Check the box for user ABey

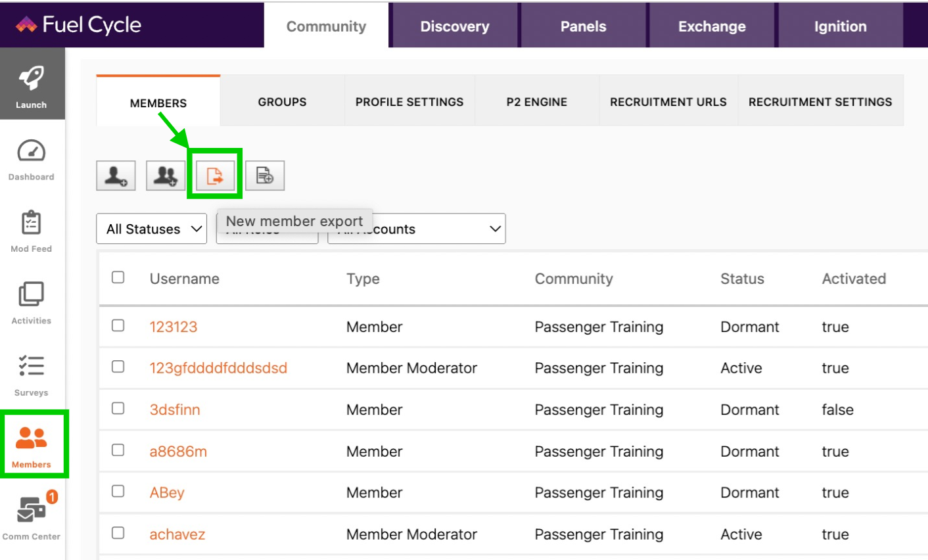coord(118,491)
